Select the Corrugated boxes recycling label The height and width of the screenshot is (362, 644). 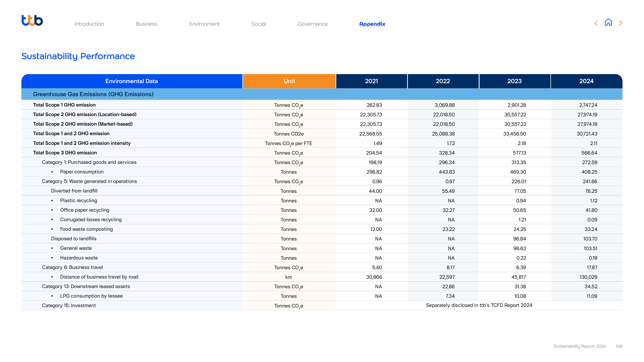91,220
